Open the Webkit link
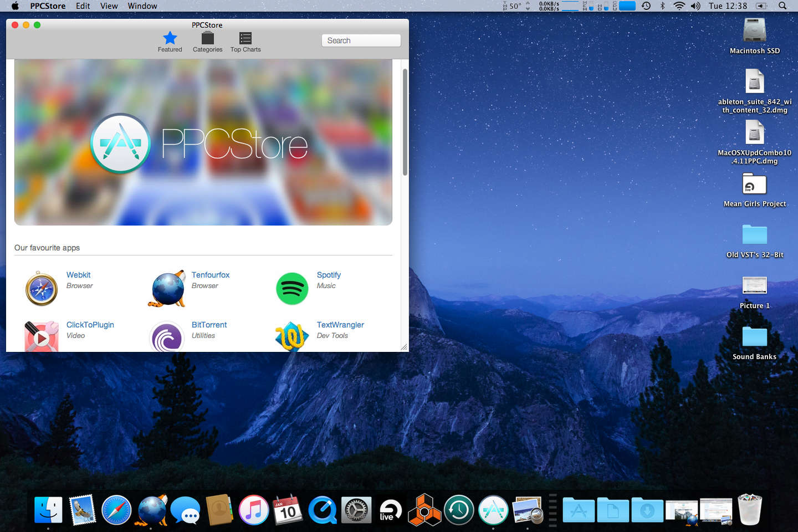798x532 pixels. click(78, 275)
